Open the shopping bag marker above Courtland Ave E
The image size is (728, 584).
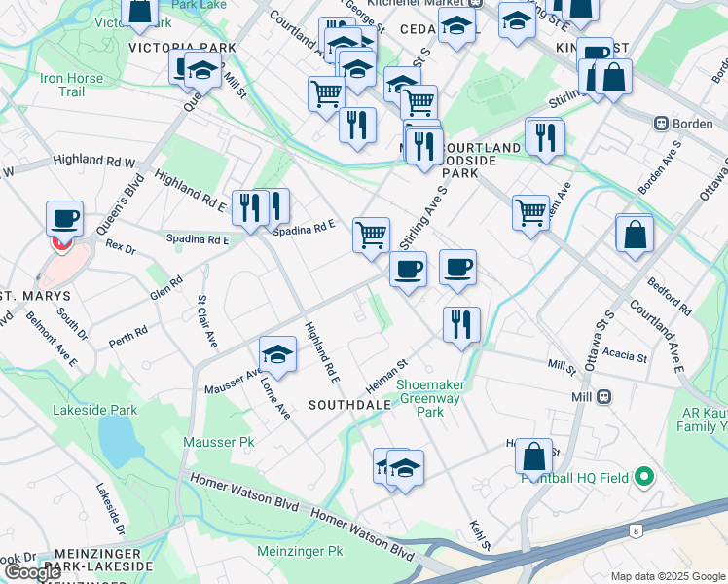[x=635, y=234]
